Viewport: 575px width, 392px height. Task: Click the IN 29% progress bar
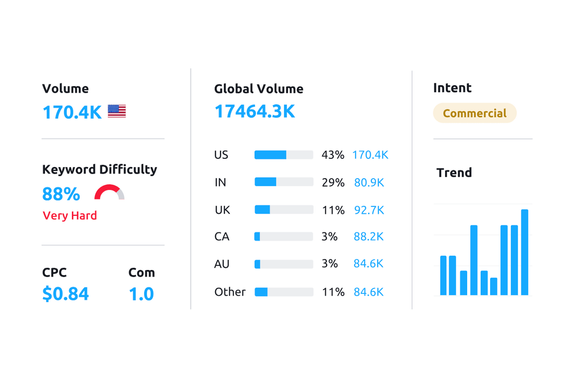pos(284,182)
